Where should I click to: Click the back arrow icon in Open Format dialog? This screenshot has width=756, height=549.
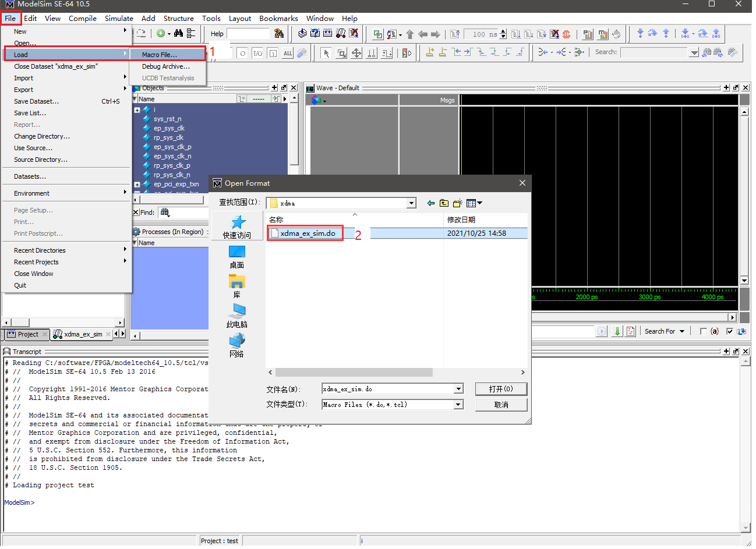431,203
